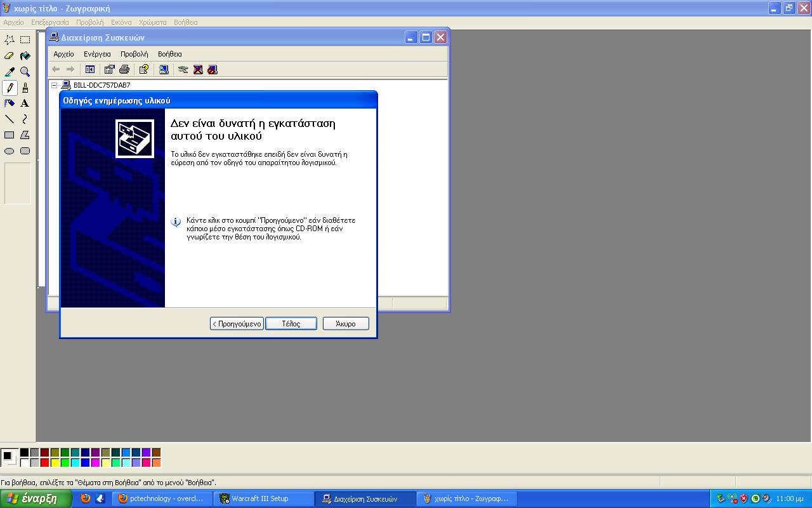The width and height of the screenshot is (812, 508).
Task: Click the Disable device toolbar icon
Action: pyautogui.click(x=213, y=69)
